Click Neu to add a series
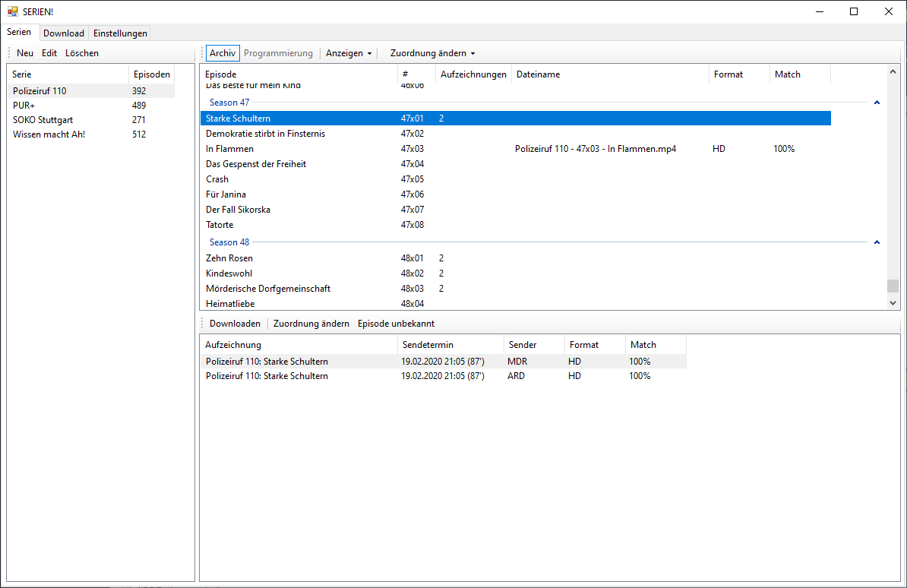 coord(25,53)
